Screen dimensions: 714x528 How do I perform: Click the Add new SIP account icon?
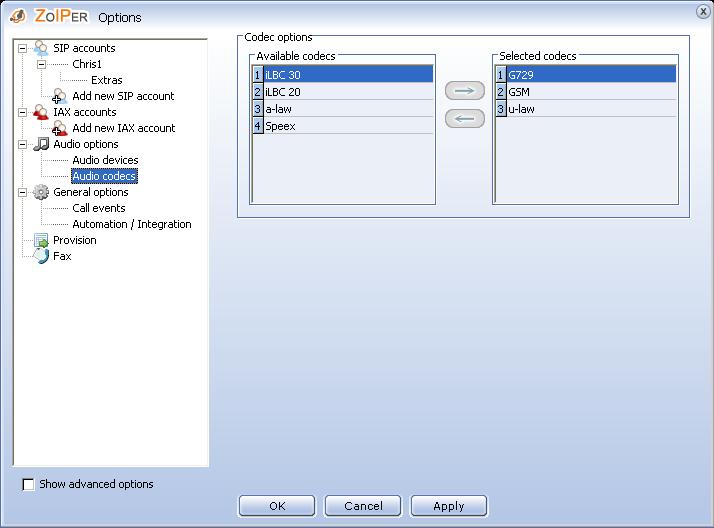coord(59,96)
